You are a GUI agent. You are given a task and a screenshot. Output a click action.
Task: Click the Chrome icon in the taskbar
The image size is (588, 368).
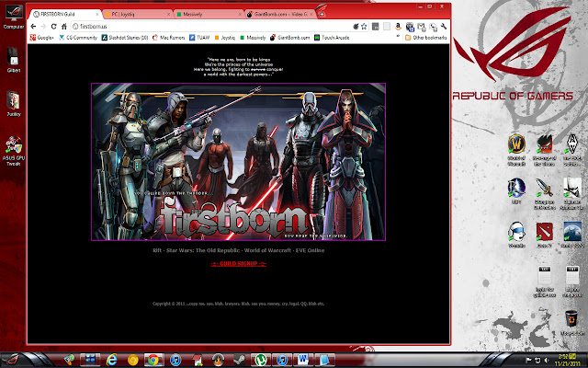tap(153, 360)
